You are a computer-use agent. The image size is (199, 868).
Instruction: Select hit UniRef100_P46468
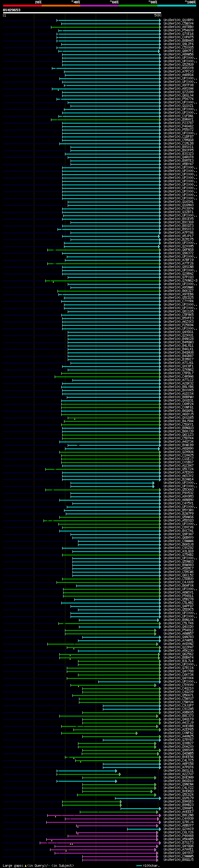178,836
